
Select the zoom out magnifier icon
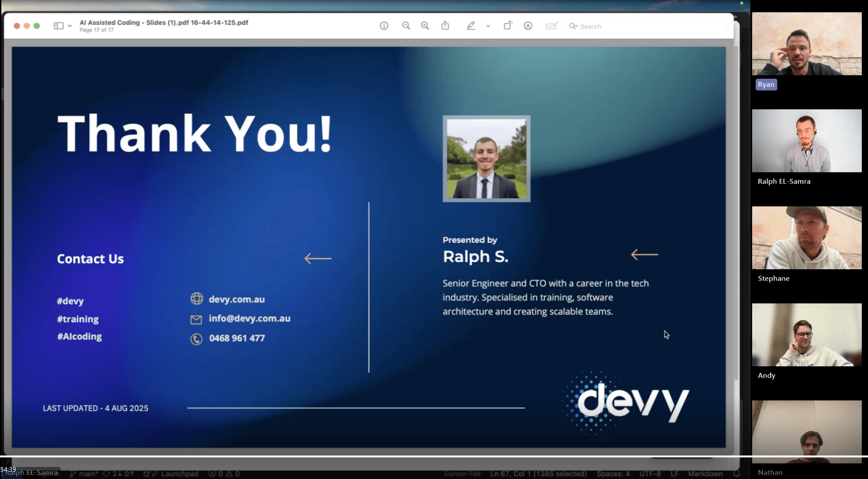point(406,25)
